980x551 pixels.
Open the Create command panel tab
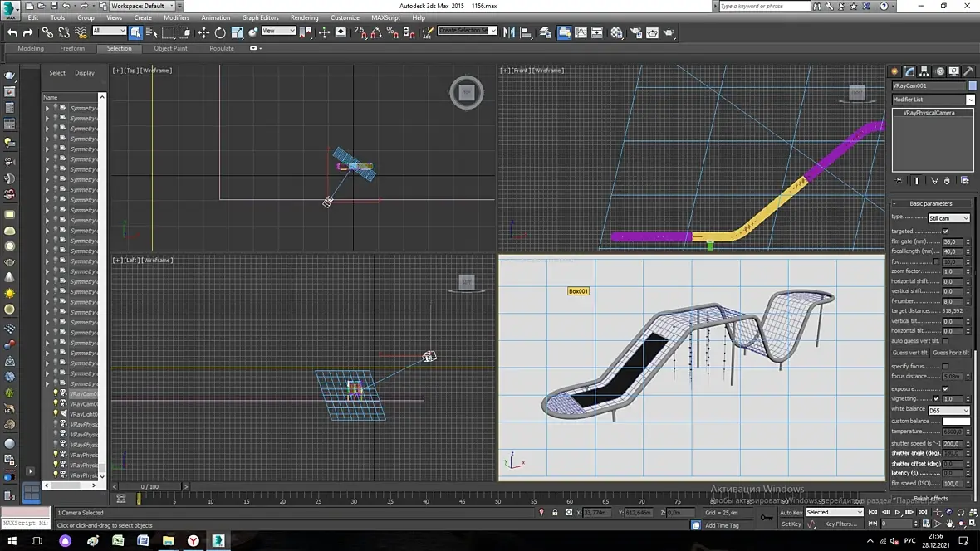[895, 71]
